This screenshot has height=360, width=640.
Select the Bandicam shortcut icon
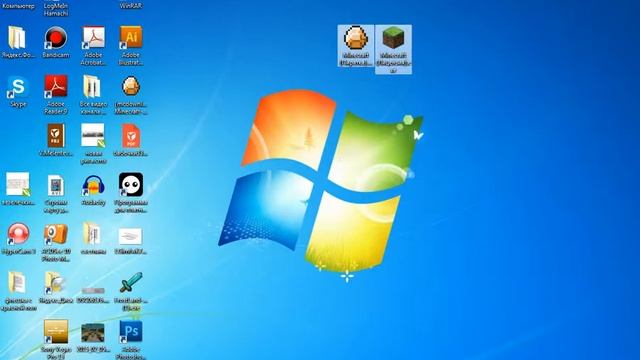[56, 38]
